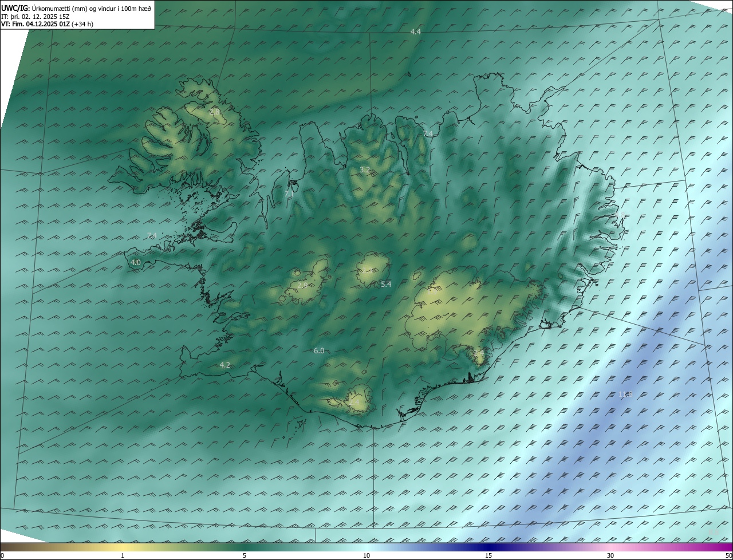Click the 6.0 value label

coord(319,351)
